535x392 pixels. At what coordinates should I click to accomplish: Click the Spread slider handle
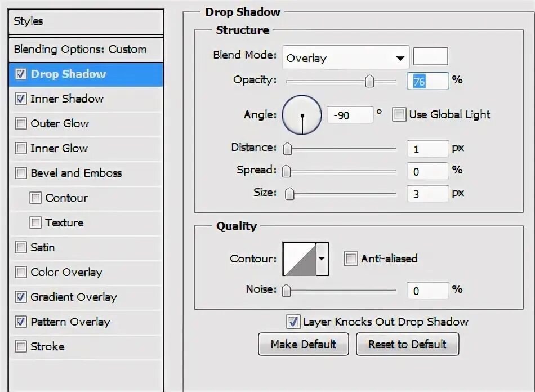point(286,171)
